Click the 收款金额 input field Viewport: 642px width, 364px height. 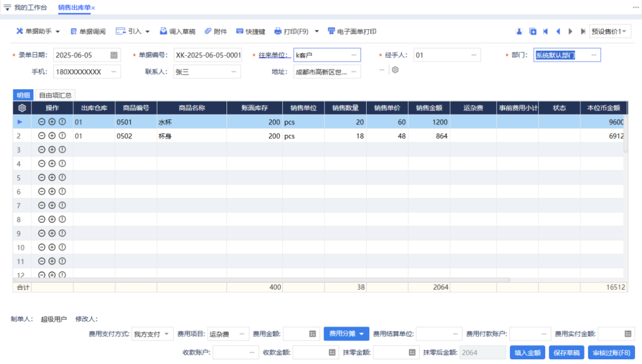309,353
